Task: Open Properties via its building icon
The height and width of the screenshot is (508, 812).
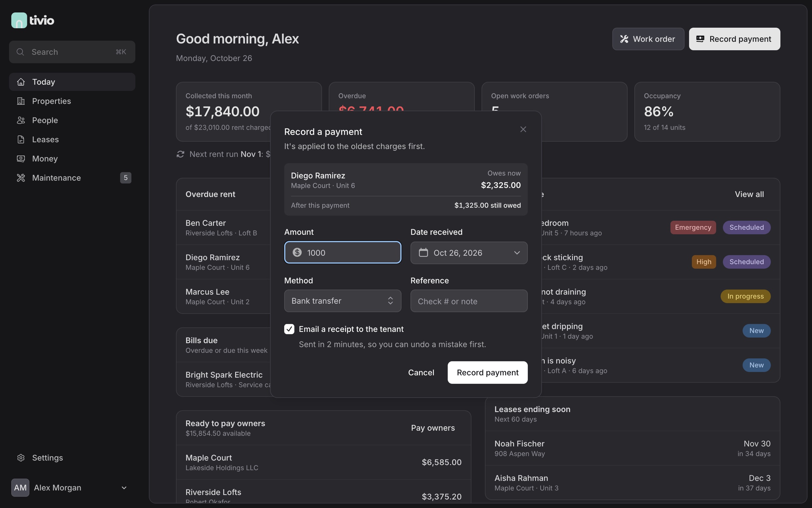Action: click(x=21, y=101)
